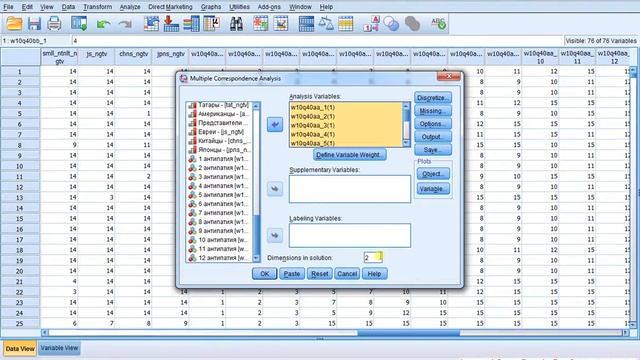The image size is (640, 360).
Task: Click the Go to case icon
Action: point(151,24)
